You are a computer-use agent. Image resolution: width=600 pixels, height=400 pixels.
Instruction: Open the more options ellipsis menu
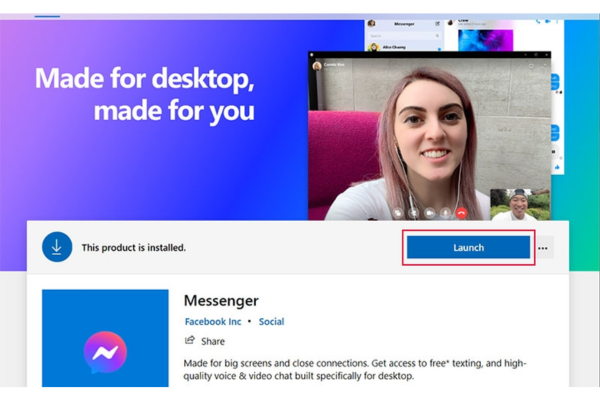pos(543,248)
